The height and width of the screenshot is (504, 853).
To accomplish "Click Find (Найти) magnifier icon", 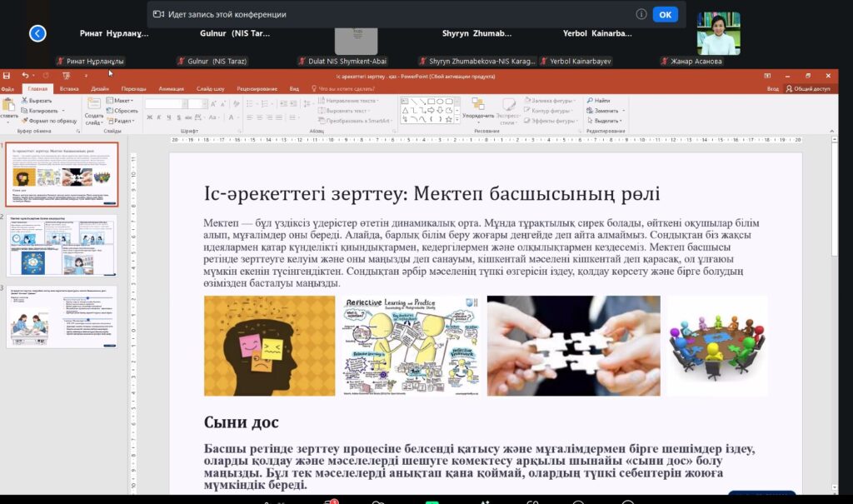I will click(x=591, y=101).
